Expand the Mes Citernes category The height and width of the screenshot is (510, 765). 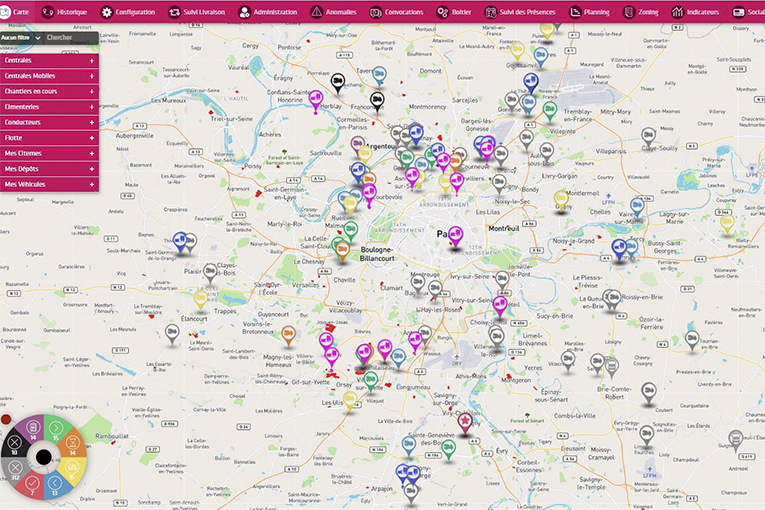[49, 153]
